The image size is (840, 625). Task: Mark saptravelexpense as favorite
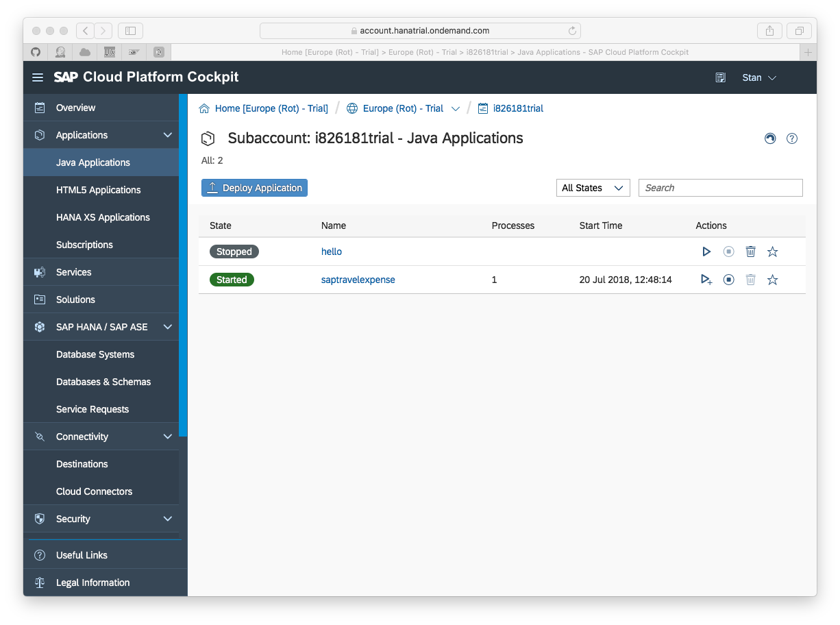[772, 280]
